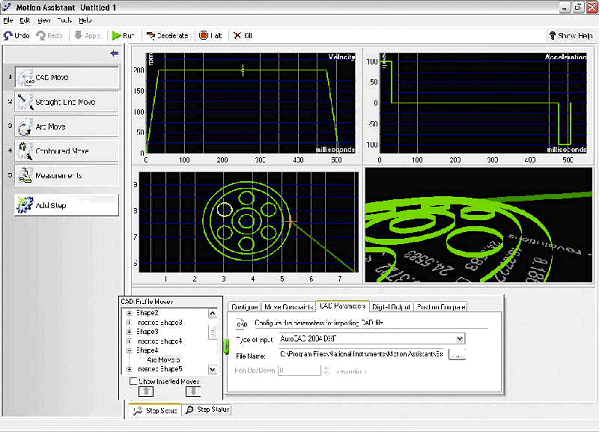Expand the Shape3 tree node
Screen dimensions: 600x433
coord(128,332)
